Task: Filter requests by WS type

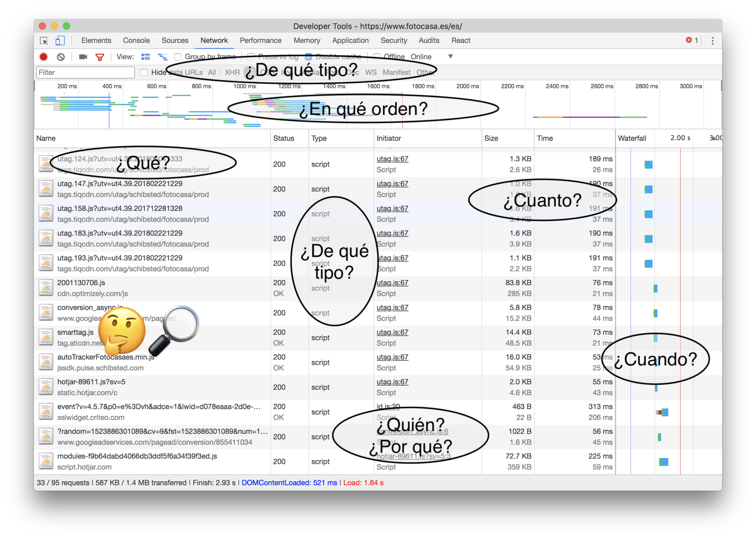Action: (371, 72)
